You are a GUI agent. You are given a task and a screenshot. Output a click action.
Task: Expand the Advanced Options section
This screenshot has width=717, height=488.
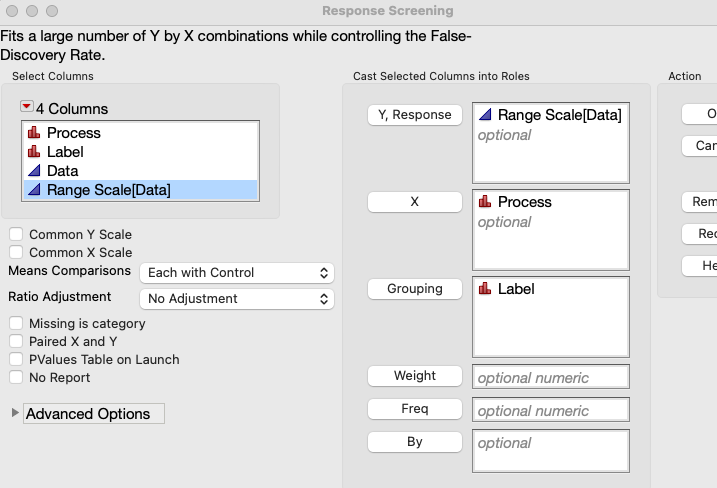[15, 414]
